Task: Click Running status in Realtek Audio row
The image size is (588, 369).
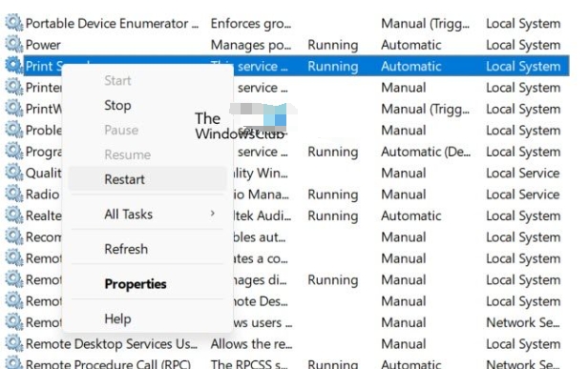Action: (332, 215)
